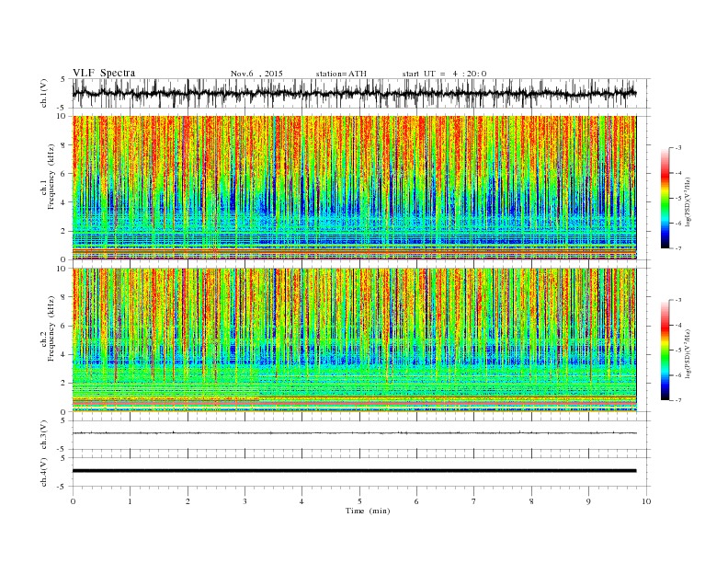This screenshot has width=728, height=563.
Task: Click the "7" tick on the time axis
Action: [x=474, y=501]
